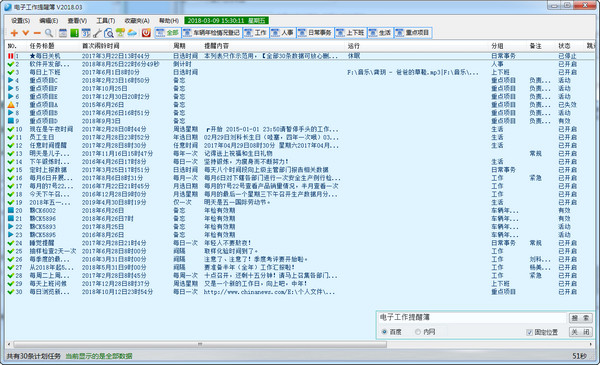The width and height of the screenshot is (600, 365).
Task: Click the scrollbar right arrow
Action: (x=591, y=344)
